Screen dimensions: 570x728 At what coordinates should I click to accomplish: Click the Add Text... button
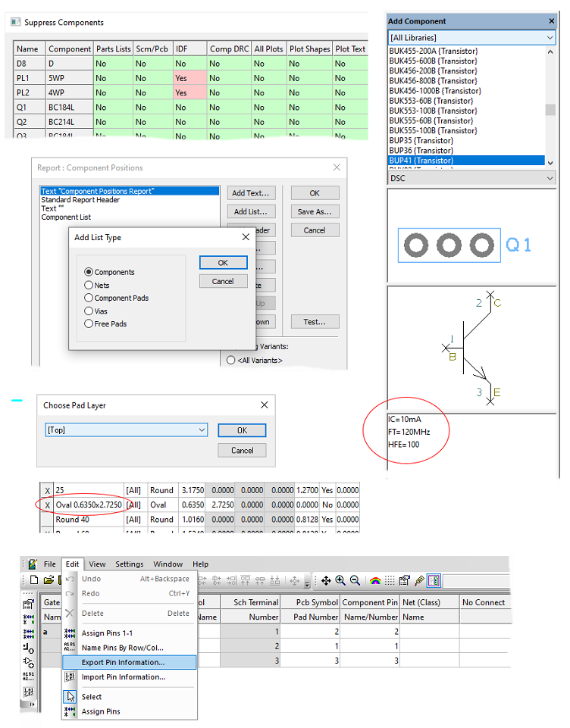(x=250, y=193)
